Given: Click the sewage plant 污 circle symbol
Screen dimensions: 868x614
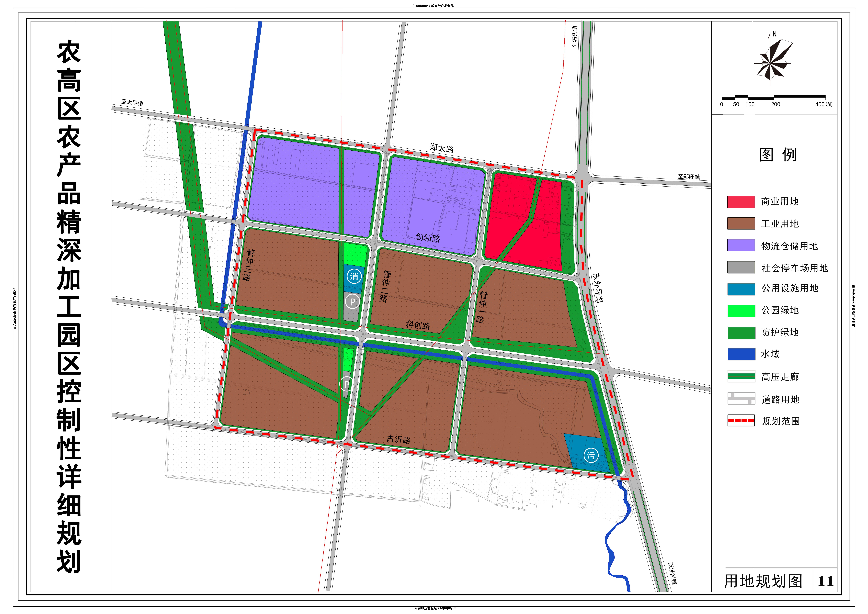Looking at the screenshot, I should pos(591,456).
